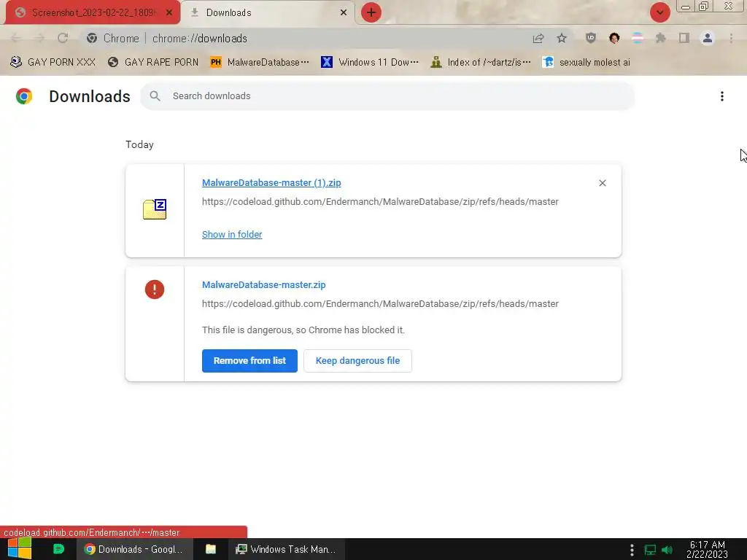This screenshot has width=747, height=560.
Task: Click the Chrome site info icon
Action: [x=92, y=38]
